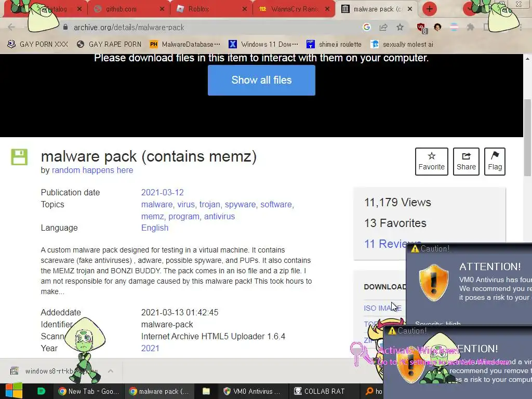Open the MalwareDatabase bookmark
The width and height of the screenshot is (532, 399).
185,44
